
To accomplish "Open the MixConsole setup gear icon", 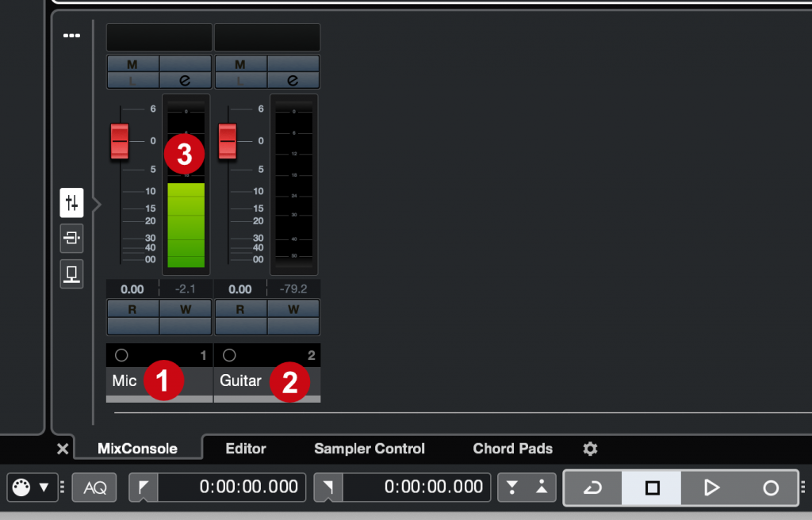I will 590,449.
